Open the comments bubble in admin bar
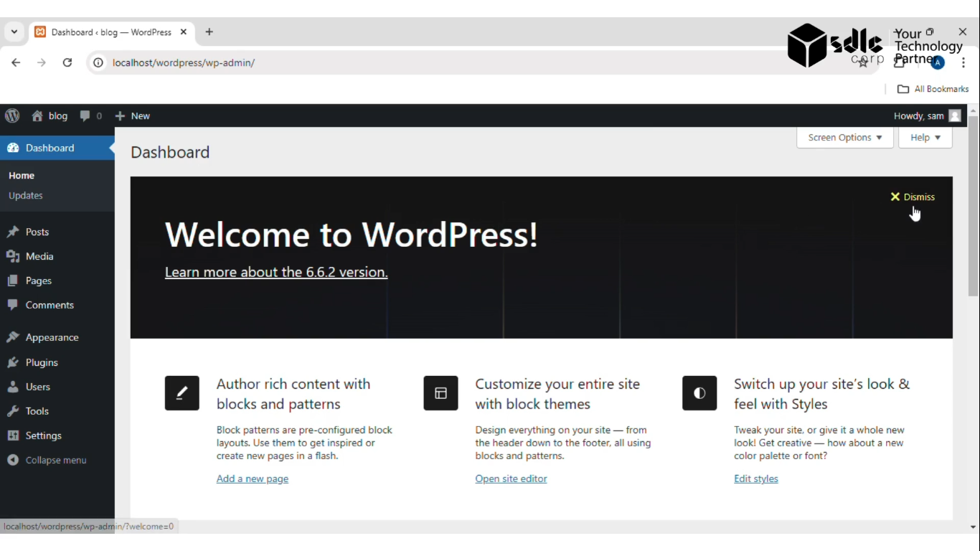The width and height of the screenshot is (980, 551). (x=90, y=116)
